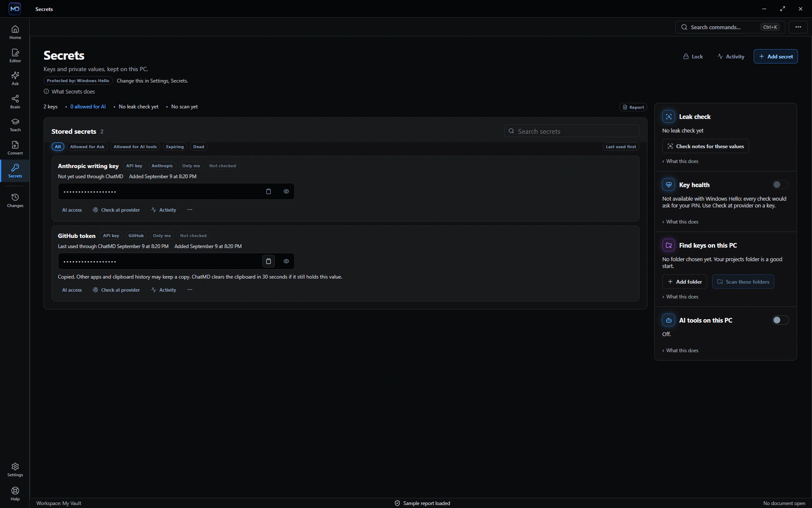812x508 pixels.
Task: Expand What this does under Find keys
Action: 680,297
